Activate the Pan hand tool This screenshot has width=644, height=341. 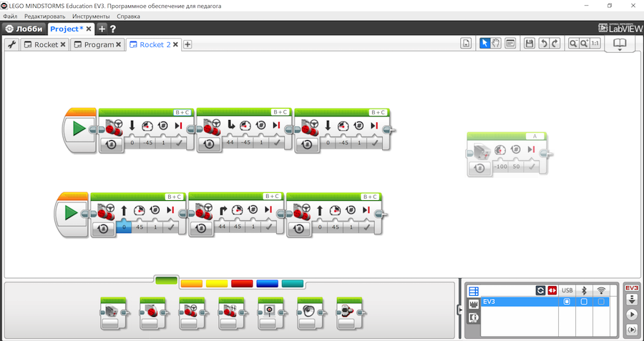pyautogui.click(x=496, y=43)
